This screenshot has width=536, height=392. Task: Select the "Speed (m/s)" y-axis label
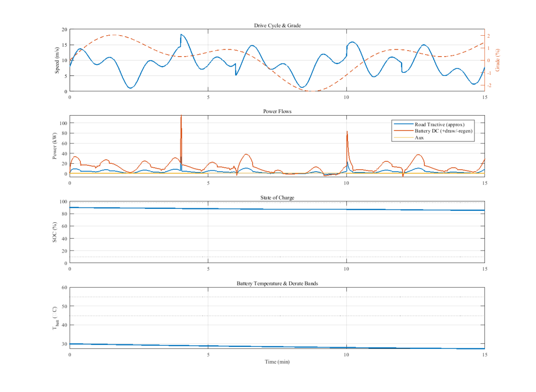57,61
